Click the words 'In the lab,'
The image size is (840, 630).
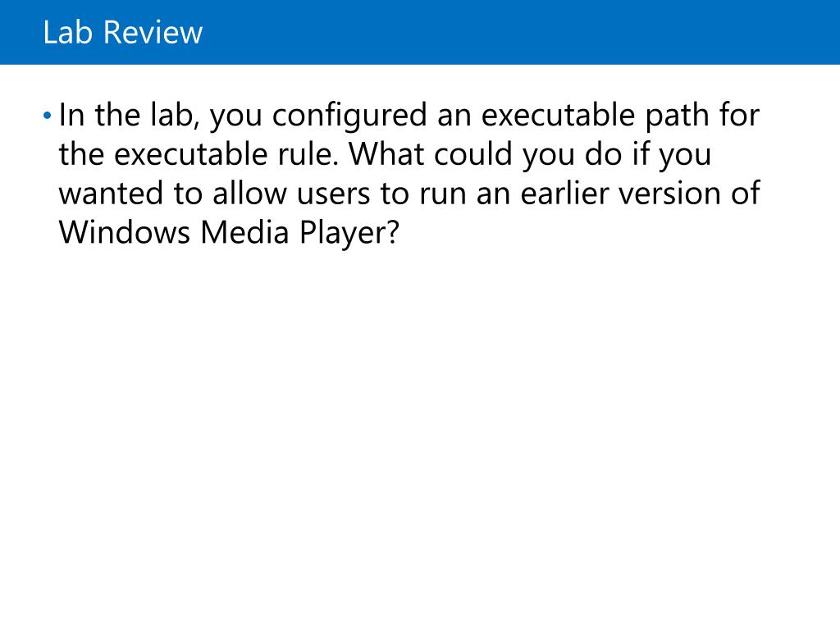point(129,115)
